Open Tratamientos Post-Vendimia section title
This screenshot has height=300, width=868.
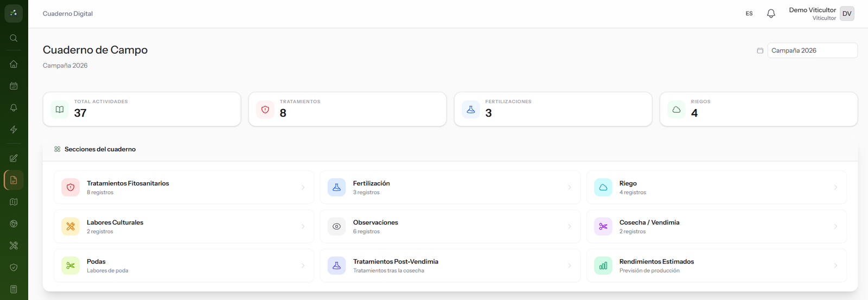[395, 261]
